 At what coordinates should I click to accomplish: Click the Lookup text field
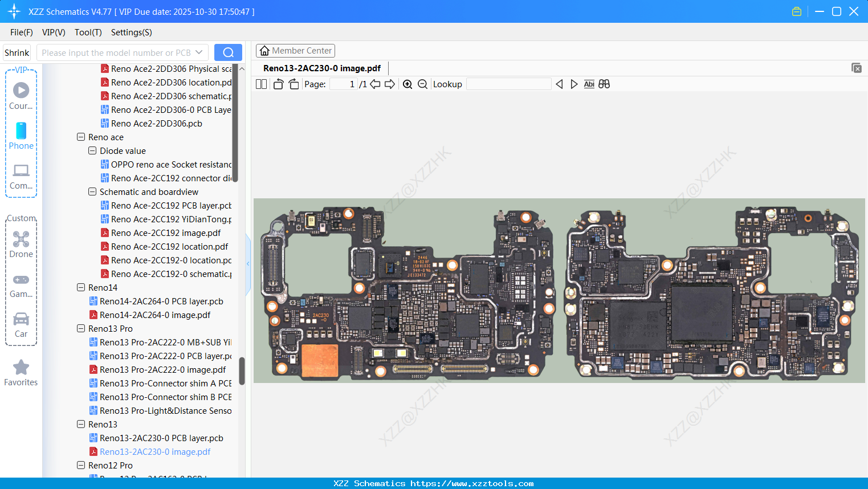click(x=508, y=84)
